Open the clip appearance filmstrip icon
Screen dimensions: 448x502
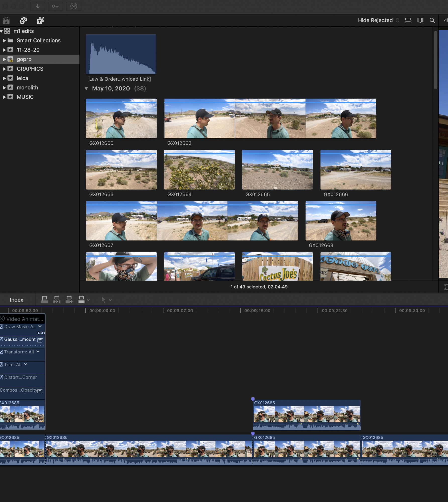[x=420, y=20]
